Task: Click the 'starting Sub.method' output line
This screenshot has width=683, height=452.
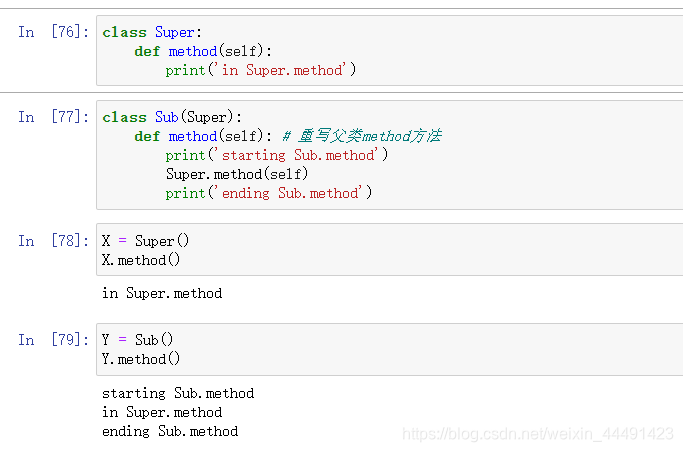Action: click(x=178, y=393)
